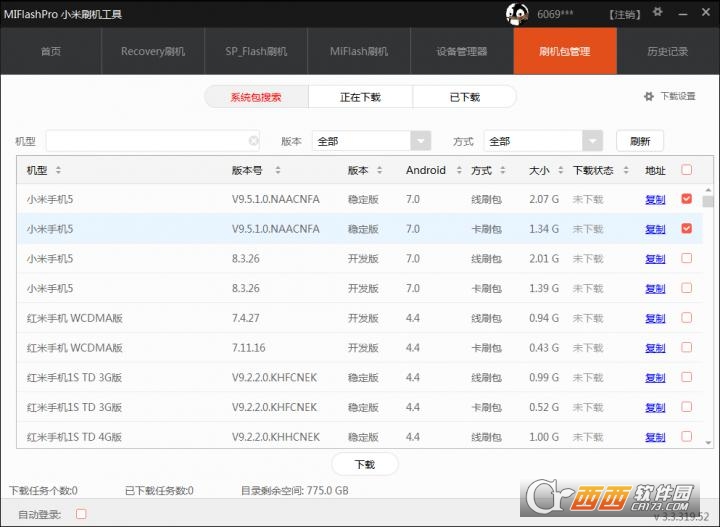Viewport: 720px width, 527px height.
Task: Sort by 机型 column arrows
Action: coord(58,170)
